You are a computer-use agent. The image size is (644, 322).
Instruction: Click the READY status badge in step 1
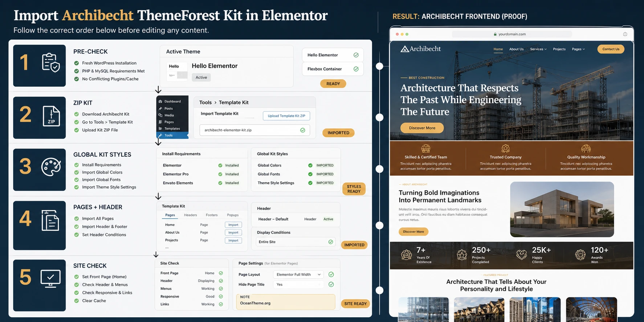333,83
